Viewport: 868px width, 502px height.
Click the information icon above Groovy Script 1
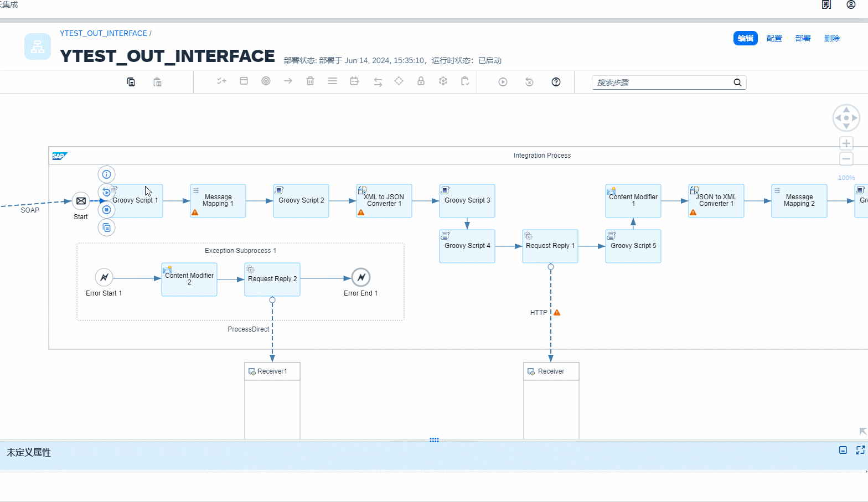(x=107, y=174)
